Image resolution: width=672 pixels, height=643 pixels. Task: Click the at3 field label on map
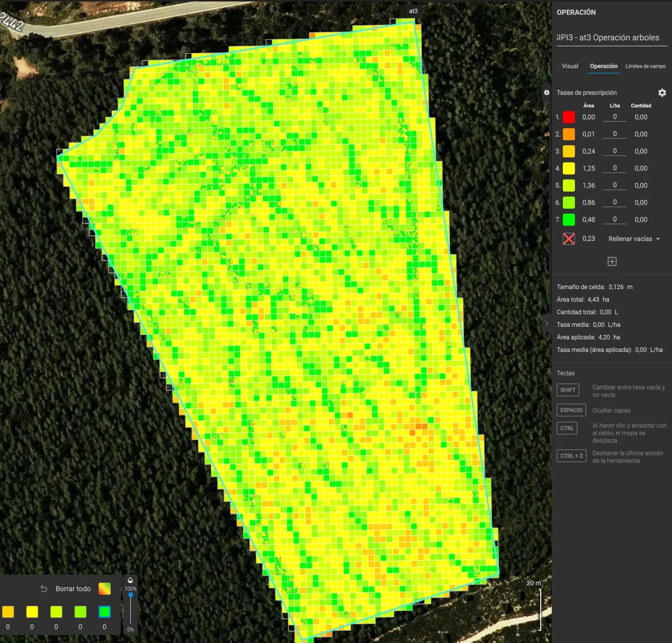click(x=413, y=11)
